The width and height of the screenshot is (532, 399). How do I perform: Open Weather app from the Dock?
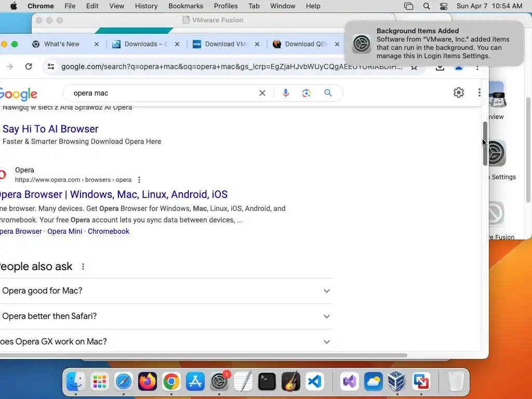(374, 381)
